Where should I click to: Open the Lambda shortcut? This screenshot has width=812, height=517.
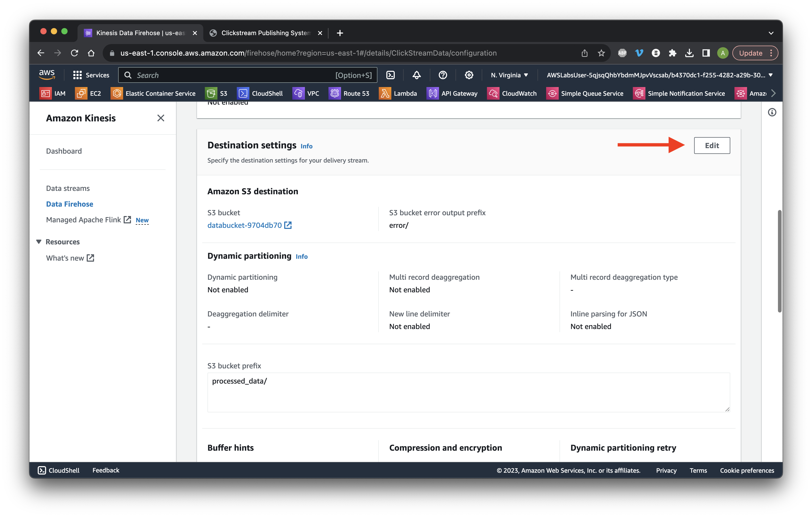398,94
